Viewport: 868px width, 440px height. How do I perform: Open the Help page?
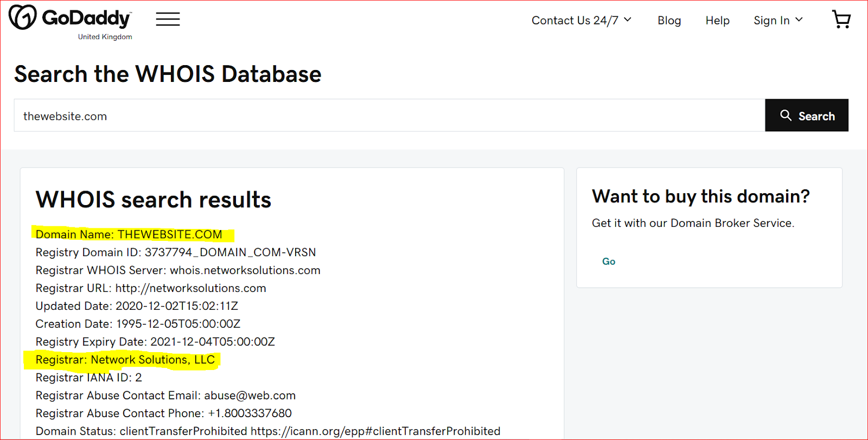[x=717, y=21]
